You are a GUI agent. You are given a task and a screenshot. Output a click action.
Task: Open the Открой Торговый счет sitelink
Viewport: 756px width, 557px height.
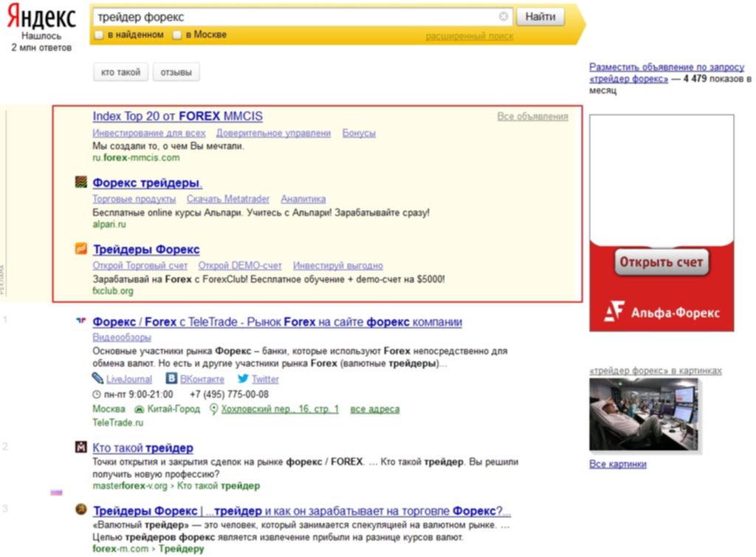140,266
